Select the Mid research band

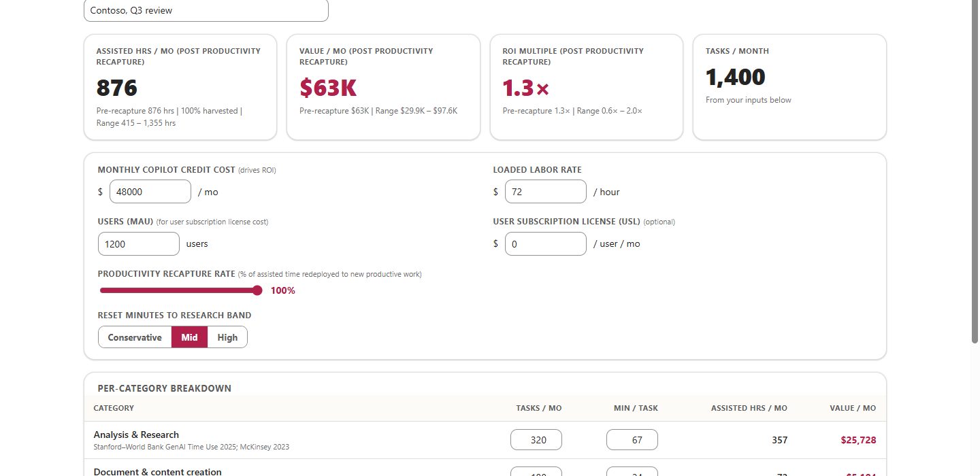tap(189, 337)
